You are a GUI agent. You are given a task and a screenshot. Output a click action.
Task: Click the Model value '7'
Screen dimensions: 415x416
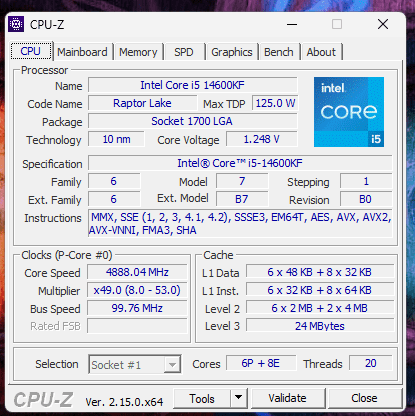(x=242, y=181)
